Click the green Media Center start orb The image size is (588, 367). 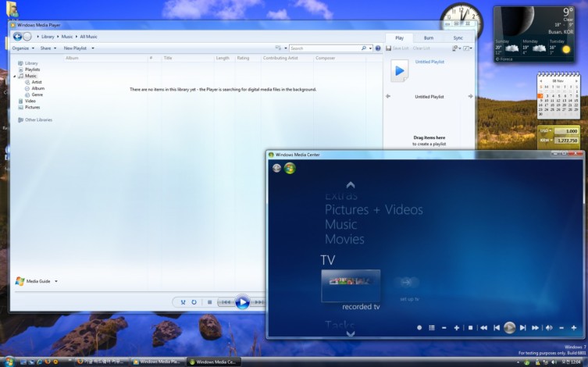tap(290, 168)
